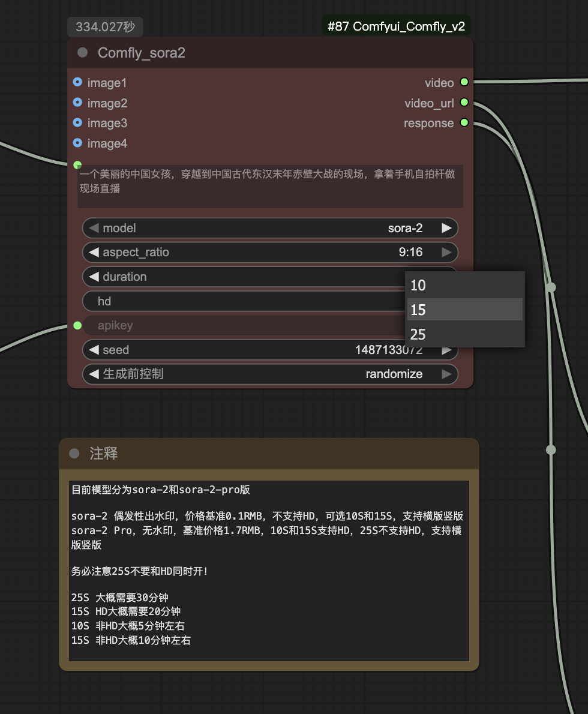
Task: Click the video_url output connector
Action: pyautogui.click(x=464, y=103)
